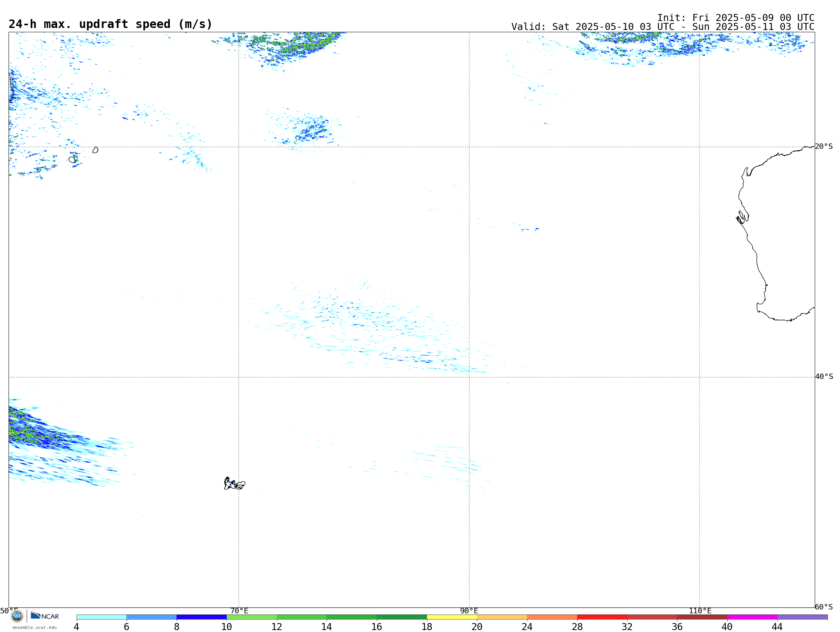Image resolution: width=840 pixels, height=632 pixels.
Task: Click the 110°E longitude label
Action: point(700,611)
